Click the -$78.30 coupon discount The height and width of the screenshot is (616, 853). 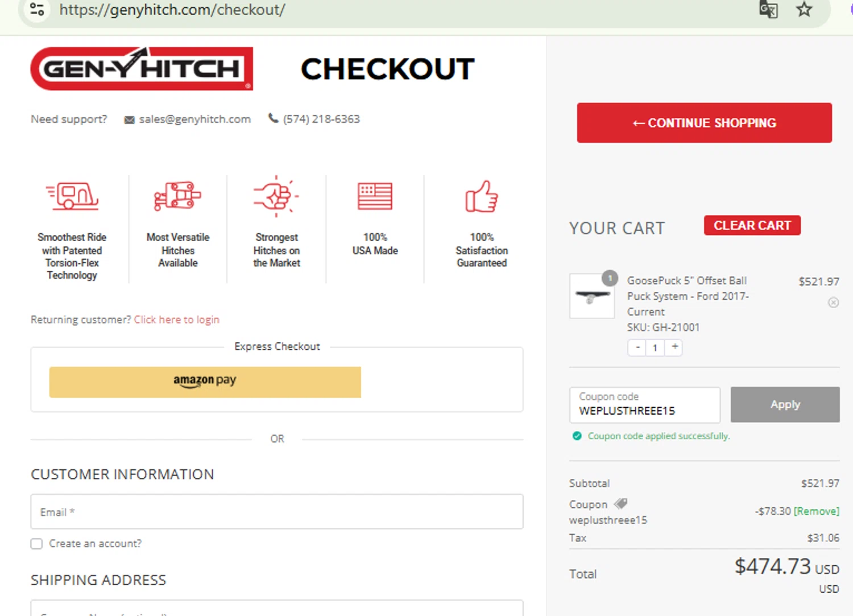(x=773, y=511)
